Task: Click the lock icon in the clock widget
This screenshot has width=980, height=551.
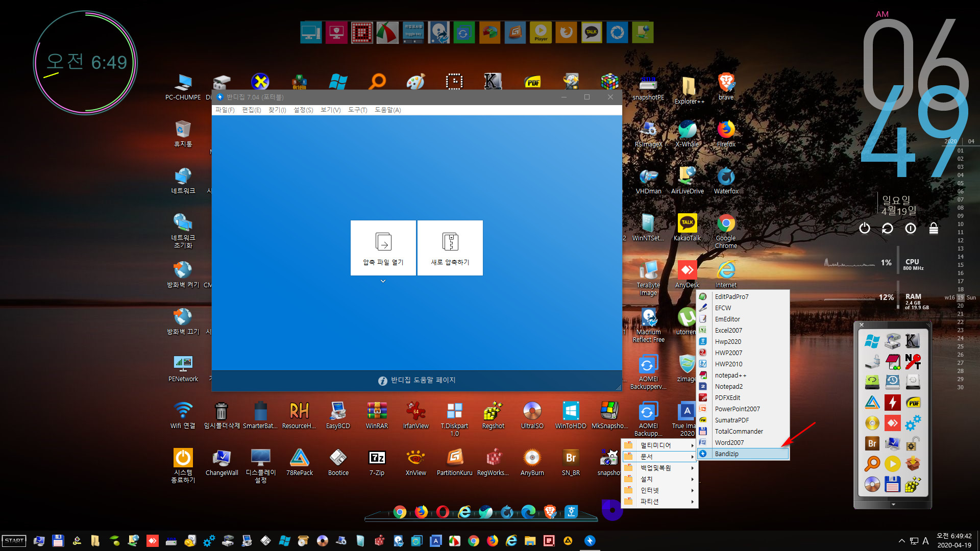Action: 934,229
